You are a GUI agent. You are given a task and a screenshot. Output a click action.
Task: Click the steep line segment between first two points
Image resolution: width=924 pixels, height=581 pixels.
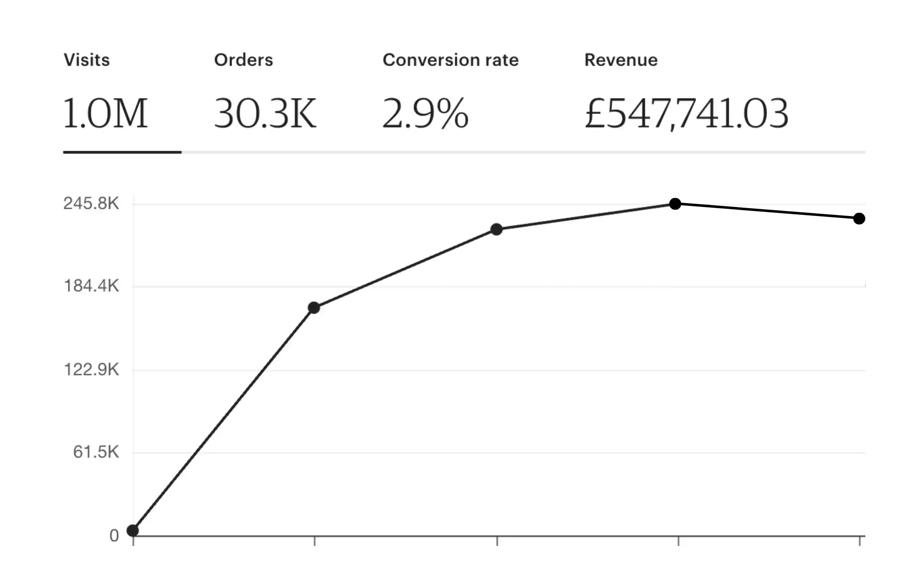click(223, 419)
